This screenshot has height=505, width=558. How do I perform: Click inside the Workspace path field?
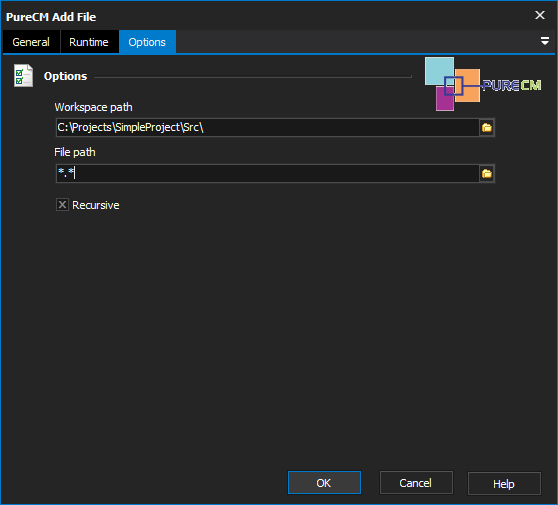[267, 127]
